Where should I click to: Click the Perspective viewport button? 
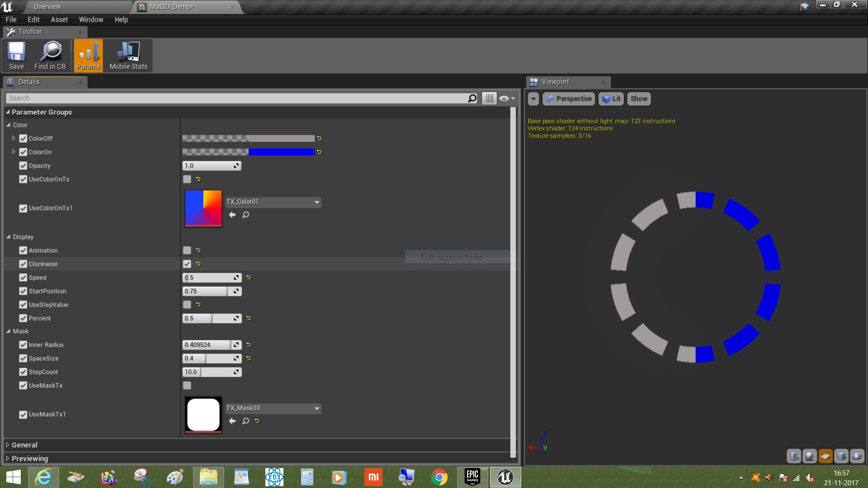[569, 99]
